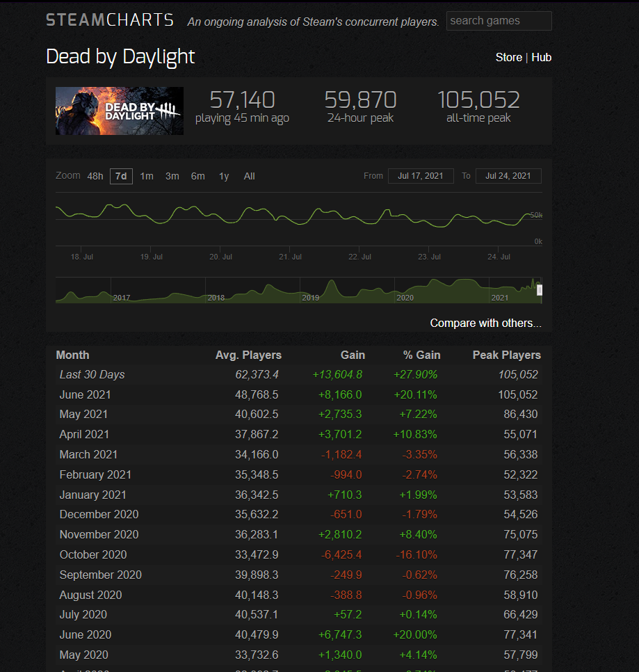Image resolution: width=639 pixels, height=672 pixels.
Task: Click Compare with others link
Action: click(485, 323)
